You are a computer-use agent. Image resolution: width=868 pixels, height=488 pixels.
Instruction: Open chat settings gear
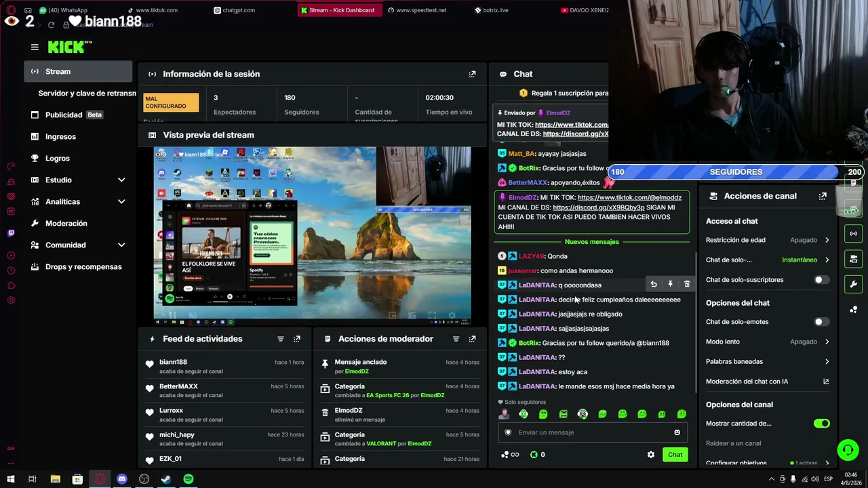click(651, 455)
